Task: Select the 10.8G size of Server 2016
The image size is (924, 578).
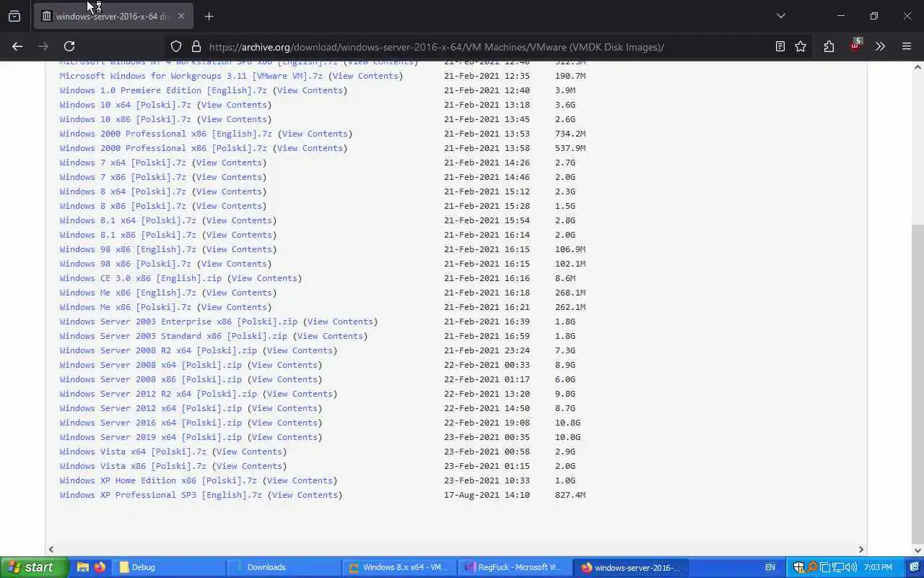Action: click(567, 423)
